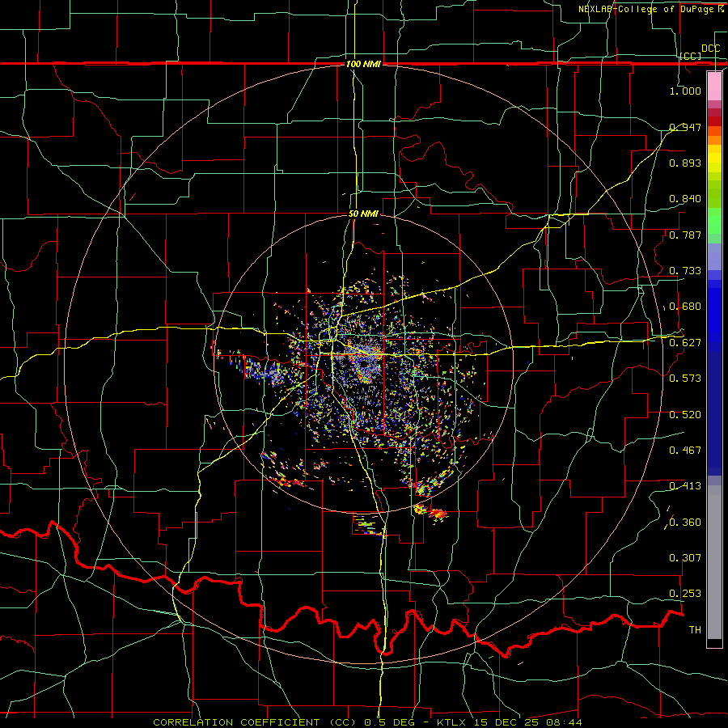Pick the red swatch near 0.947

tap(714, 121)
